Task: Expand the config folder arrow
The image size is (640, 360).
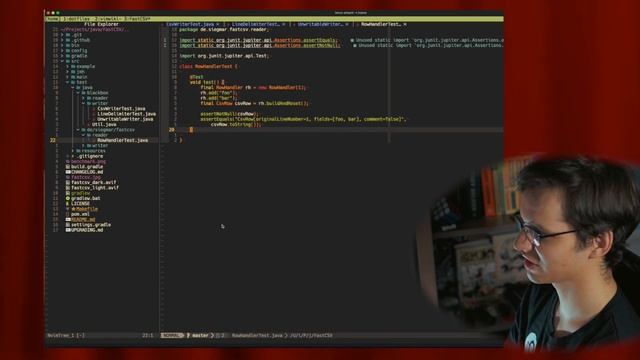Action: tap(62, 51)
